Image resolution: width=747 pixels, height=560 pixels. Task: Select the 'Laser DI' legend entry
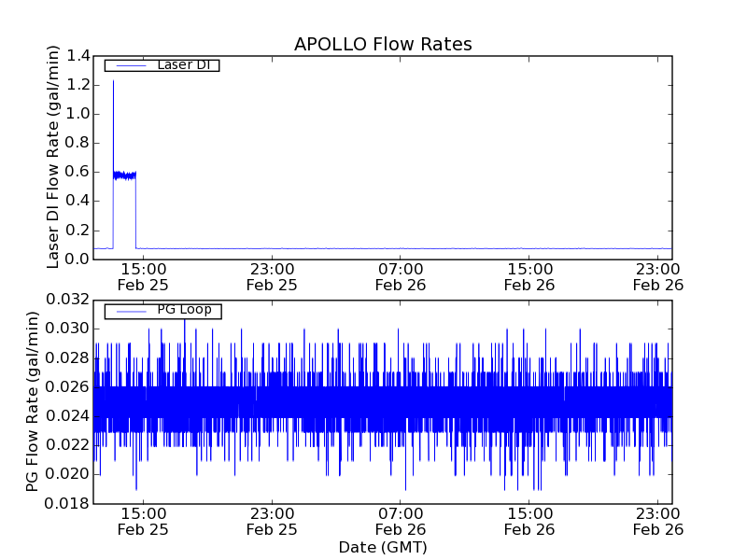coord(162,64)
